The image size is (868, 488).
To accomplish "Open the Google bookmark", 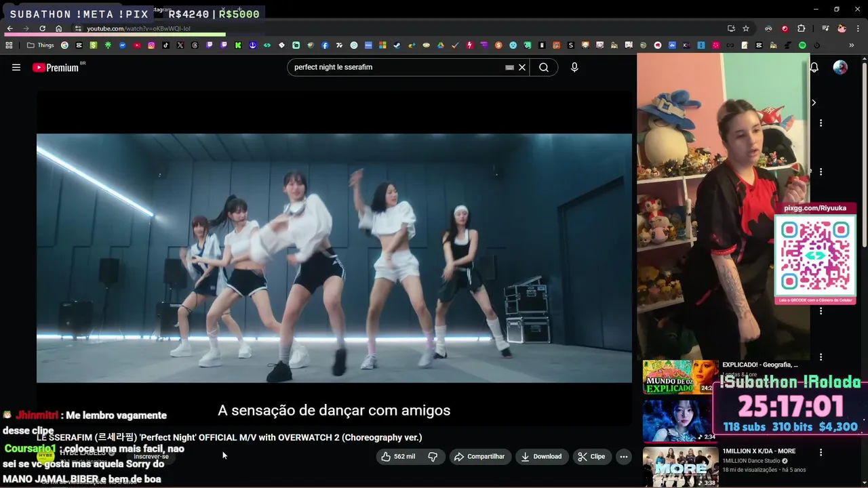I will pyautogui.click(x=64, y=45).
